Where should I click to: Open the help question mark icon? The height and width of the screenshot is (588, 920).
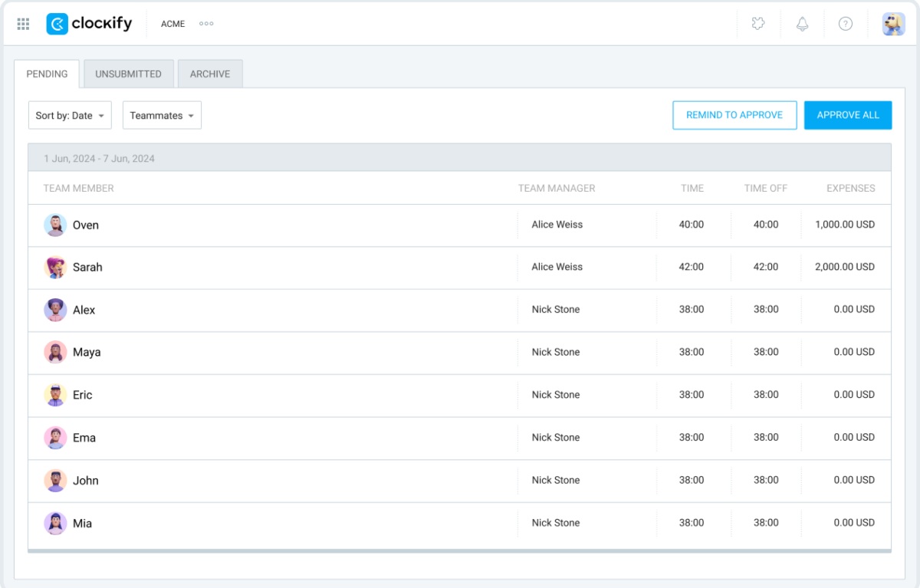tap(846, 24)
